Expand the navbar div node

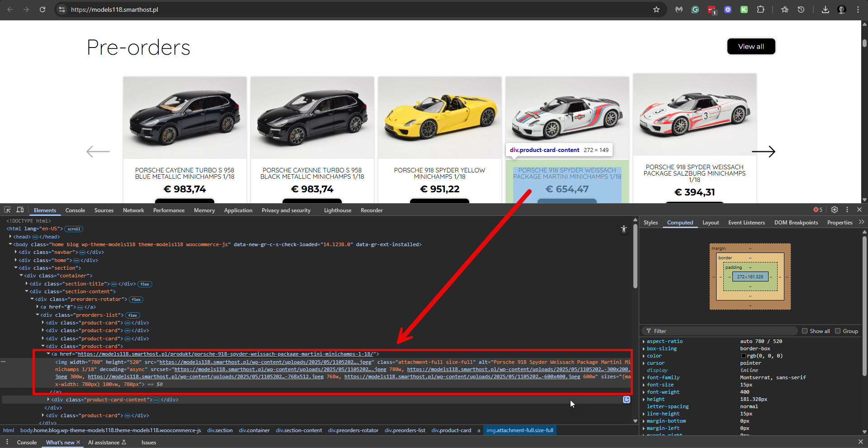[16, 252]
